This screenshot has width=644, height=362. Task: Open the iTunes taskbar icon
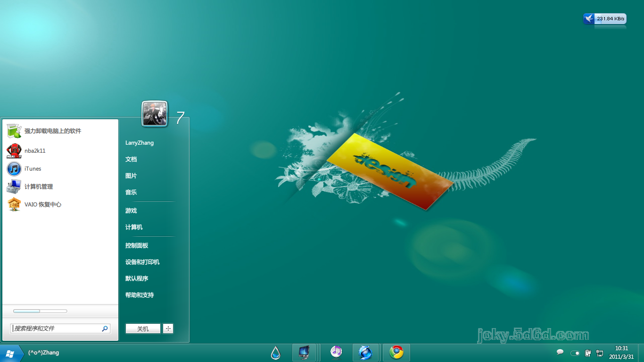tap(336, 352)
